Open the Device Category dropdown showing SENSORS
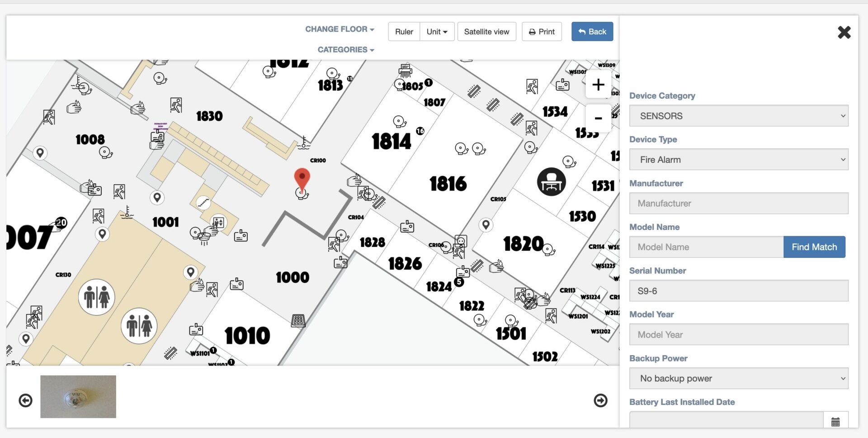The height and width of the screenshot is (438, 868). click(738, 116)
